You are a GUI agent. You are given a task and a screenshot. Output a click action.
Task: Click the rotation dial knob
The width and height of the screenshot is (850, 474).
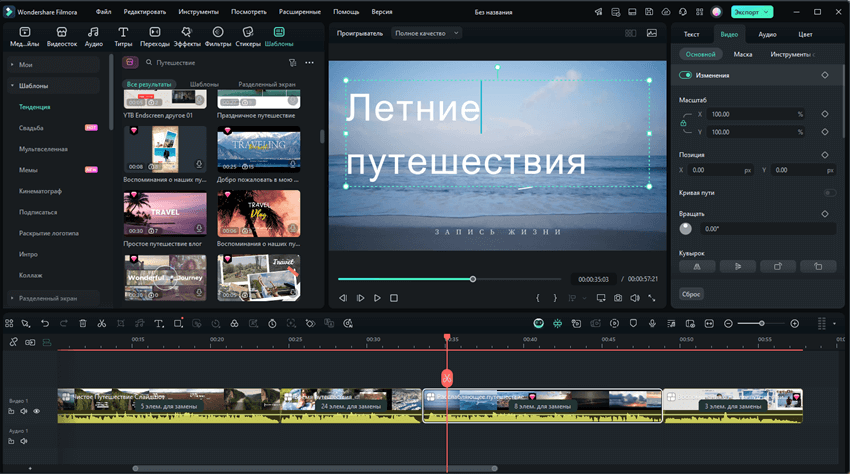coord(686,229)
